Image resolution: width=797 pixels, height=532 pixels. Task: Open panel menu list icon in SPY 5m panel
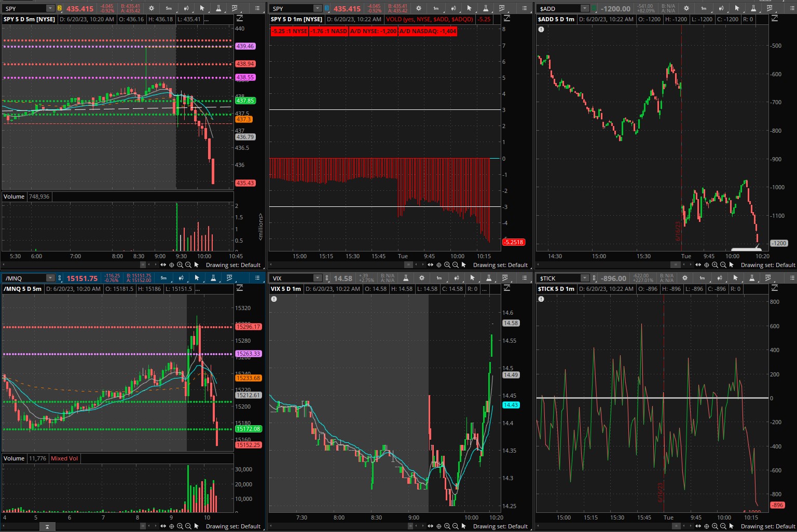pos(257,8)
